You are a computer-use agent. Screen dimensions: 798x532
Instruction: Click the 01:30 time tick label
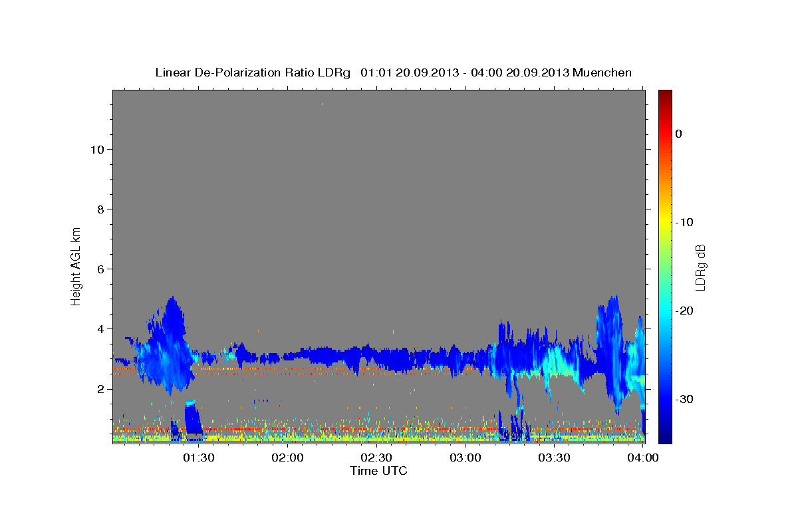tap(199, 458)
